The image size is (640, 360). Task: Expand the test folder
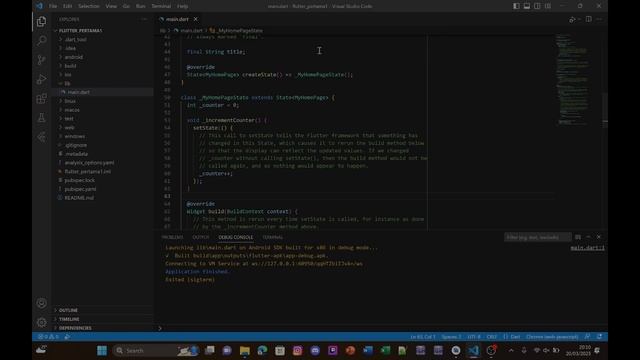point(69,118)
